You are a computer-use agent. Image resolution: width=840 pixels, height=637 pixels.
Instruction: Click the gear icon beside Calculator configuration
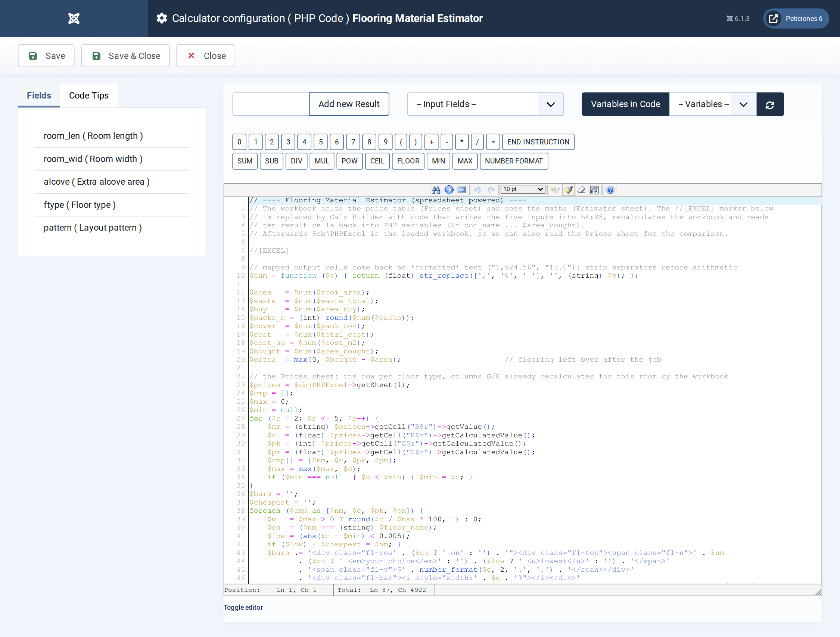tap(162, 18)
